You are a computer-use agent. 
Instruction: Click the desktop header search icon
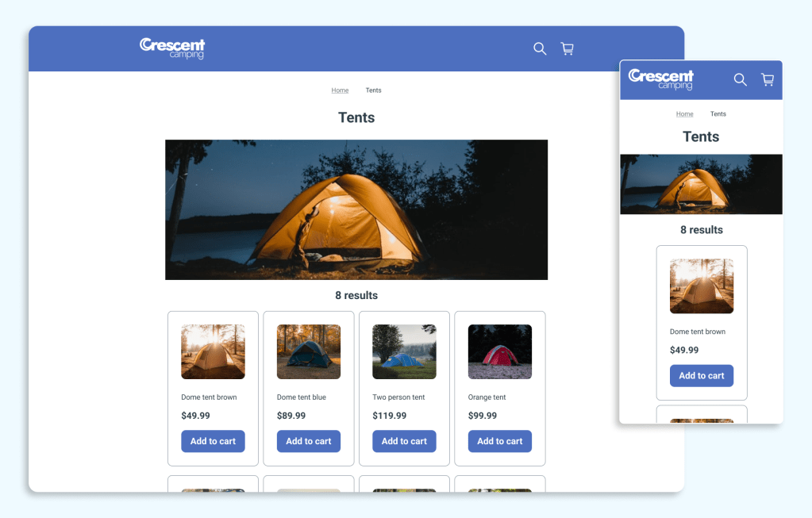540,49
